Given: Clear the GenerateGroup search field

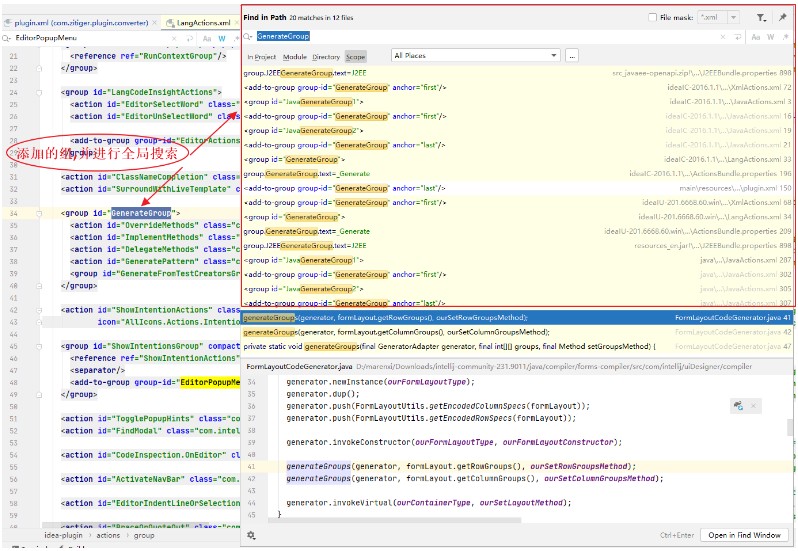Looking at the screenshot, I should tap(723, 37).
